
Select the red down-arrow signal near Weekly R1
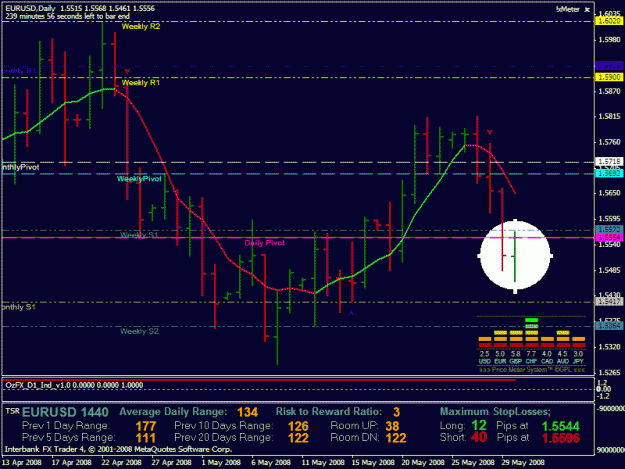(x=127, y=71)
